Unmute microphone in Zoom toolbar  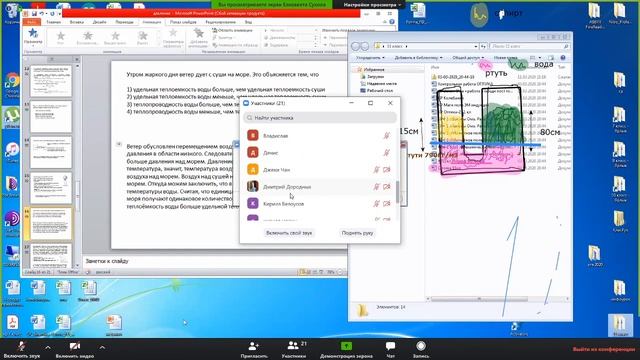coord(22,350)
